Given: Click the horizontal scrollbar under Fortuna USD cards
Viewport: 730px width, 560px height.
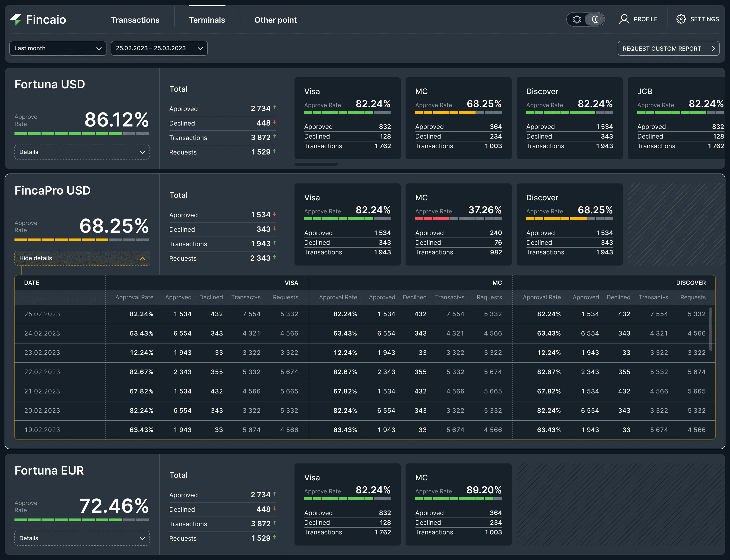Looking at the screenshot, I should click(316, 164).
